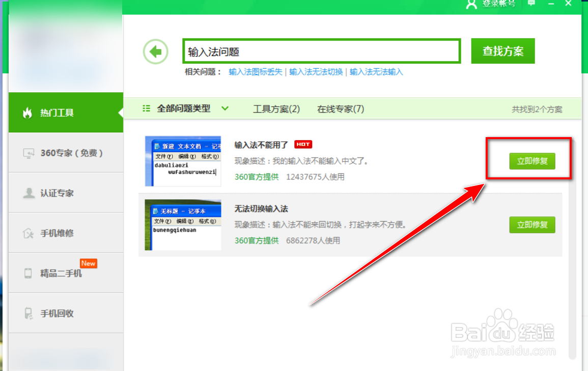Click the phone icon beside 精品二手机

click(x=28, y=273)
